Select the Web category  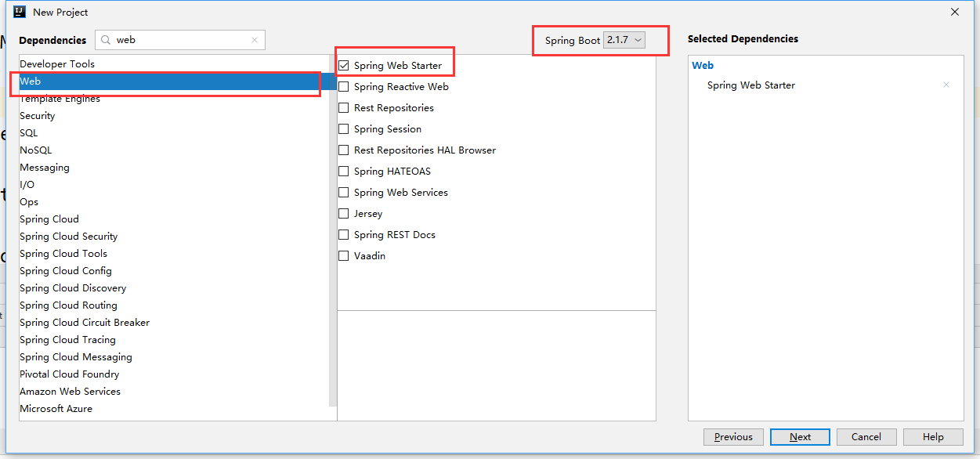175,81
